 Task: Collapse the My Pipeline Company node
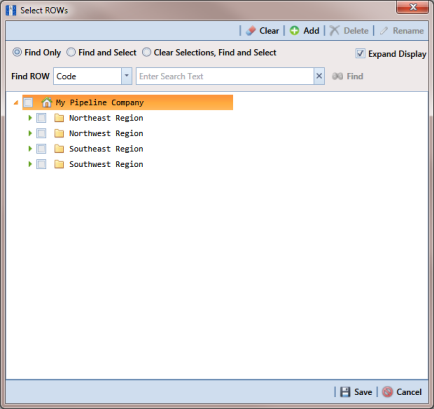16,103
